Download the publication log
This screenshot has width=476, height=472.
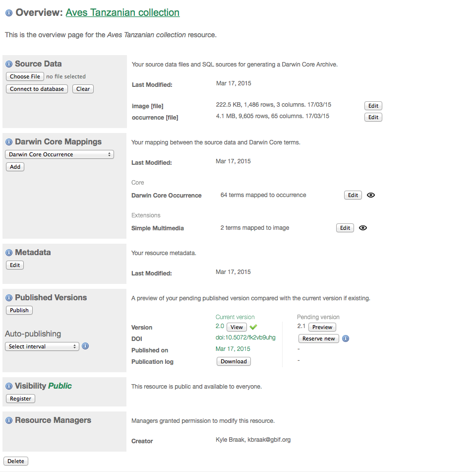234,361
